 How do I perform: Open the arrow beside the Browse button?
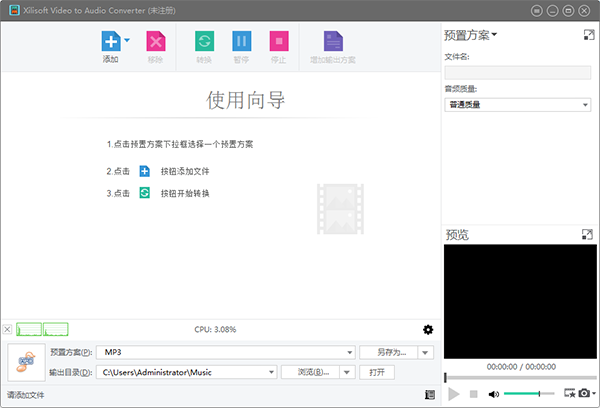347,372
